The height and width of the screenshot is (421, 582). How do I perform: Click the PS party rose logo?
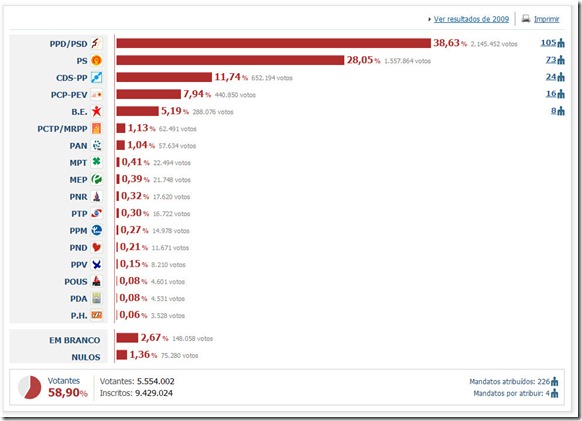coord(97,60)
